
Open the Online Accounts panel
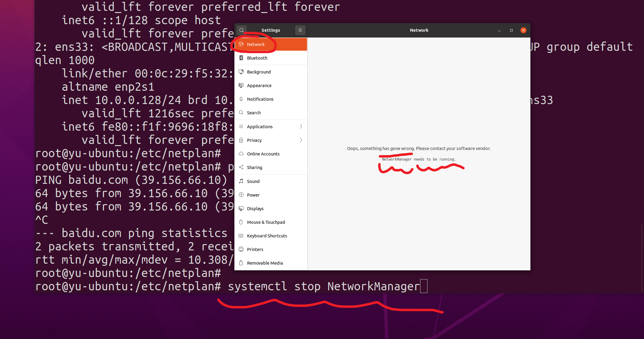271,154
